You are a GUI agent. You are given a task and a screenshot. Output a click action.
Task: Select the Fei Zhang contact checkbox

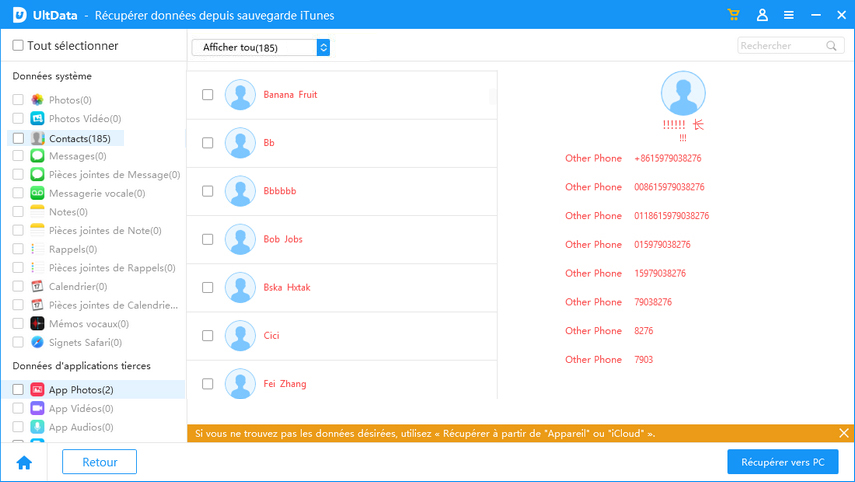point(207,384)
